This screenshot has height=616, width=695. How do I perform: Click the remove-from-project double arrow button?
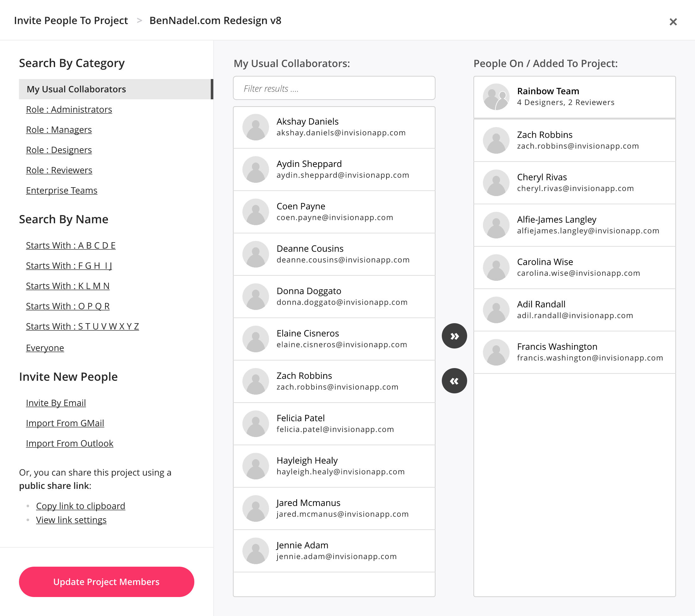coord(454,381)
